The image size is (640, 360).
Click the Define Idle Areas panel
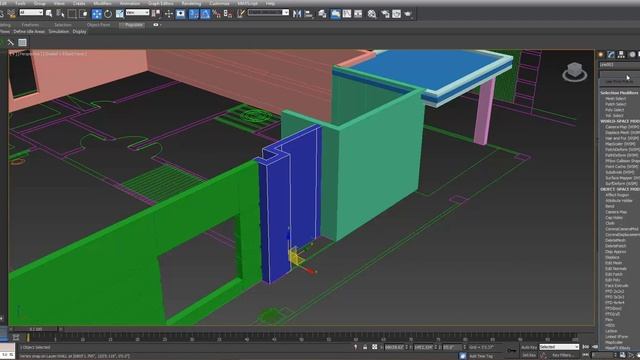click(29, 31)
